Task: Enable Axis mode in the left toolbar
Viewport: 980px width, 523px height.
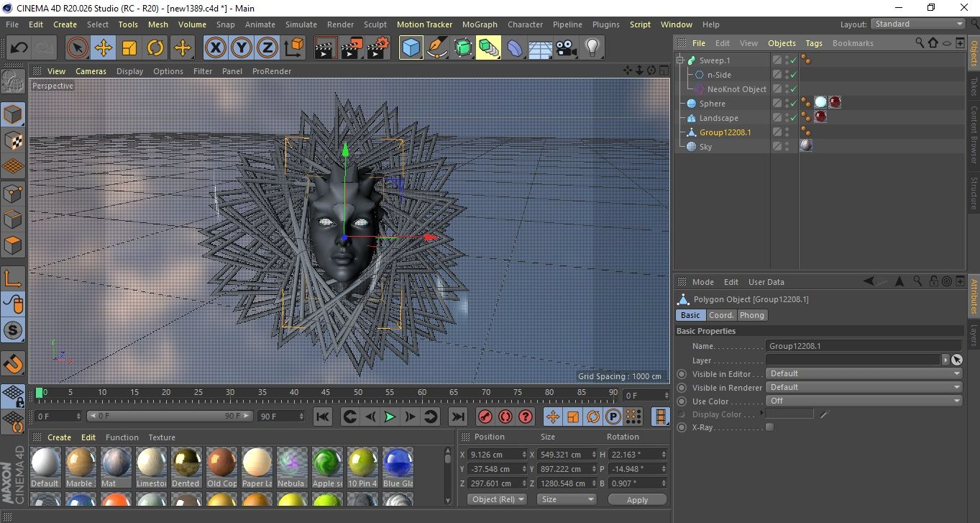Action: tap(13, 278)
